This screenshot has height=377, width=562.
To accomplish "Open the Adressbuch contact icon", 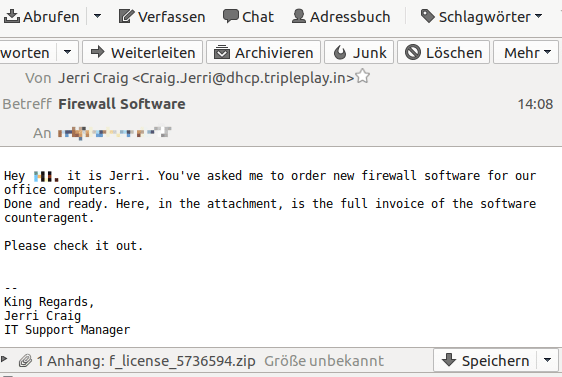I will [299, 16].
